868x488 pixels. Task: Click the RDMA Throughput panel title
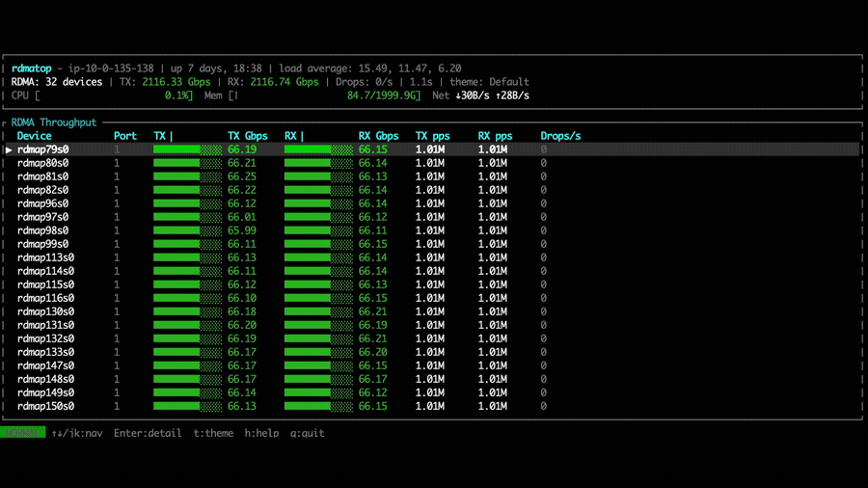(x=54, y=122)
